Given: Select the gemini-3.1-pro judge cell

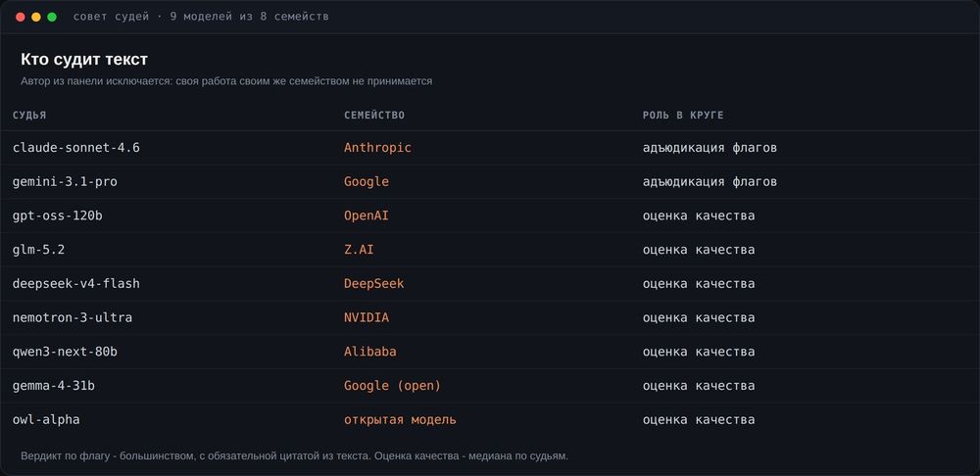Looking at the screenshot, I should (65, 182).
